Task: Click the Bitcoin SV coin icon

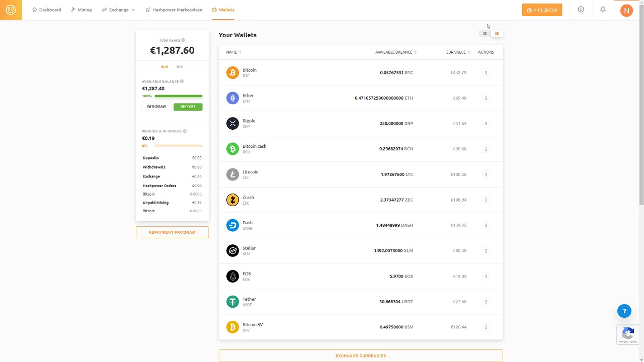Action: [232, 327]
